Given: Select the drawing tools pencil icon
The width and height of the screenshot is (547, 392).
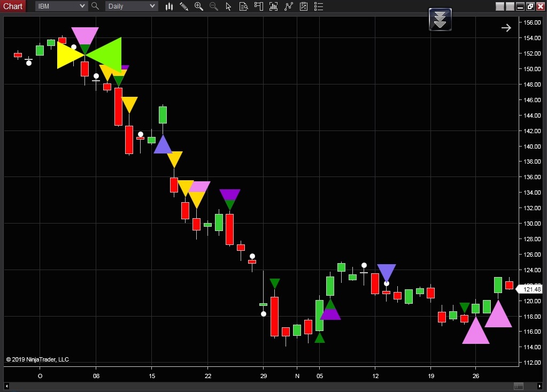Looking at the screenshot, I should 184,6.
